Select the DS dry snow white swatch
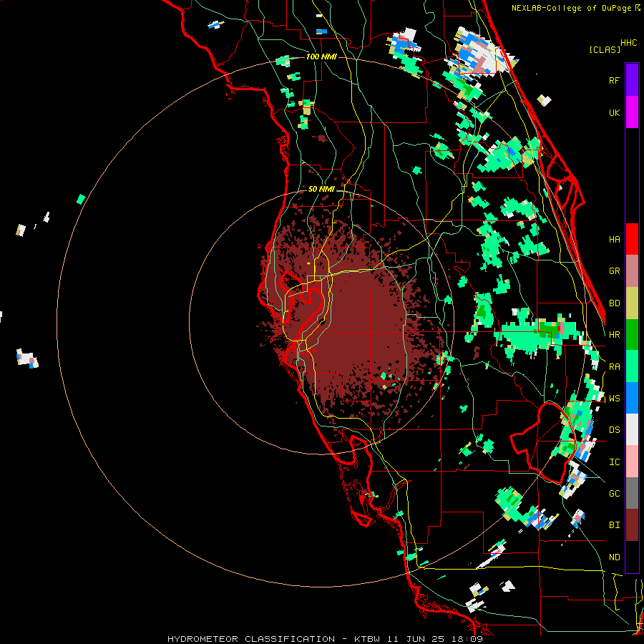The width and height of the screenshot is (644, 644). pos(632,429)
